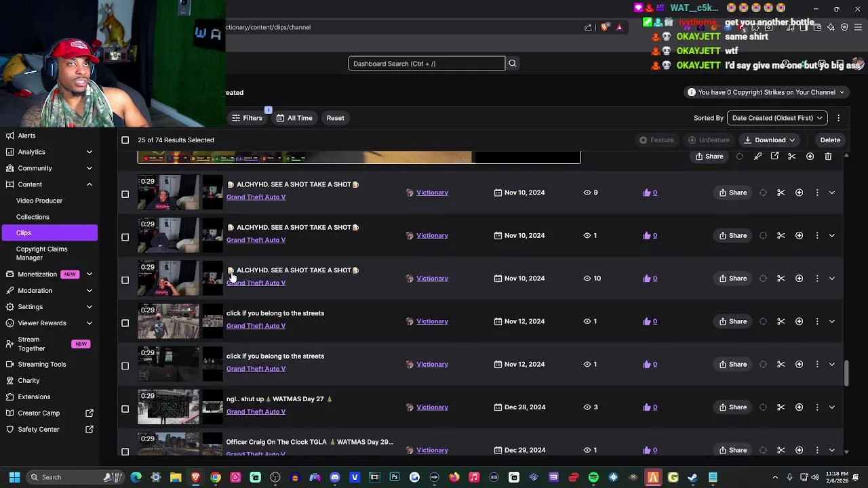Screen dimensions: 868x488
Task: Open the three-dot menu beside Sorted By
Action: click(838, 118)
